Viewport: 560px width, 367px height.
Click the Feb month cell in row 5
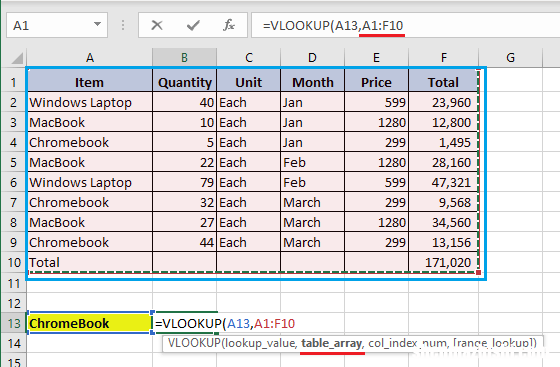pyautogui.click(x=312, y=162)
